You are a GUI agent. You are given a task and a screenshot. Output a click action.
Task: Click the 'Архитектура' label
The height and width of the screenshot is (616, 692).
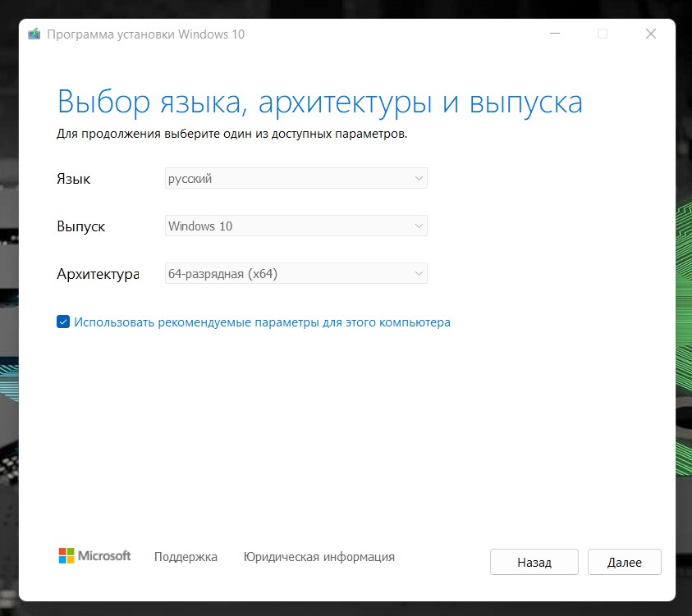(x=98, y=274)
